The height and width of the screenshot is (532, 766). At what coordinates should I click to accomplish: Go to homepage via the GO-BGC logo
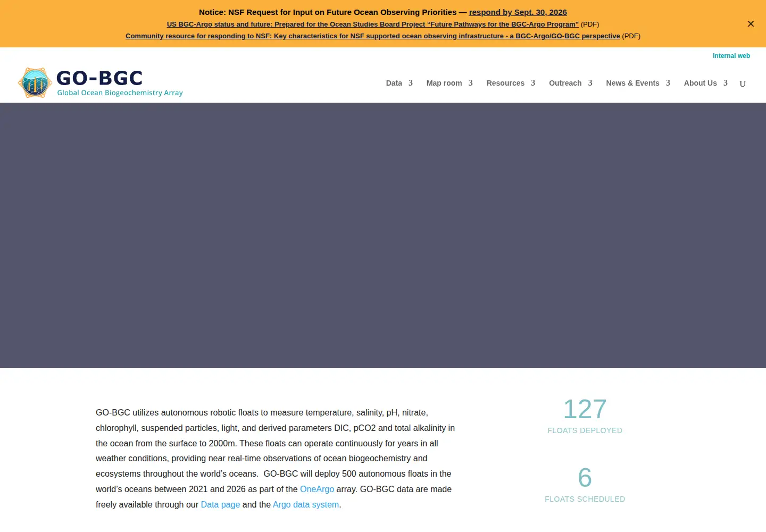pyautogui.click(x=101, y=82)
